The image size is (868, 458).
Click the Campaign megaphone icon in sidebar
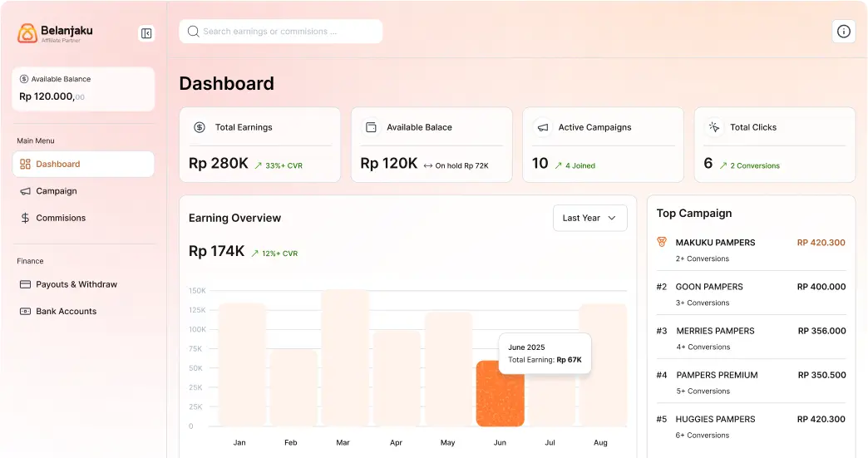tap(26, 191)
